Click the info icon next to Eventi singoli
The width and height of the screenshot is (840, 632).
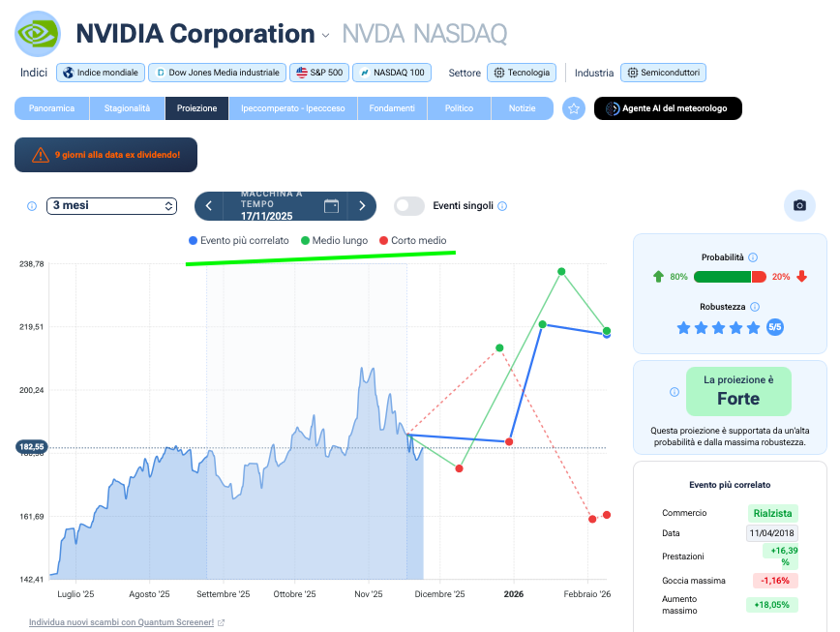tap(502, 206)
